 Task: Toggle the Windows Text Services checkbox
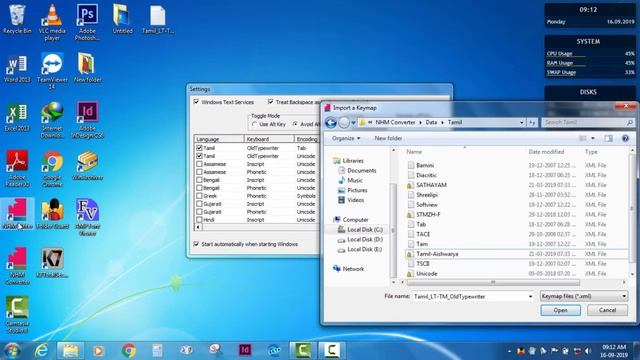196,102
